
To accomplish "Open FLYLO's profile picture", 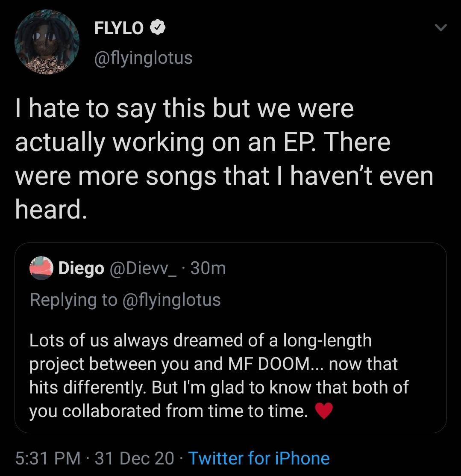I will tap(47, 41).
